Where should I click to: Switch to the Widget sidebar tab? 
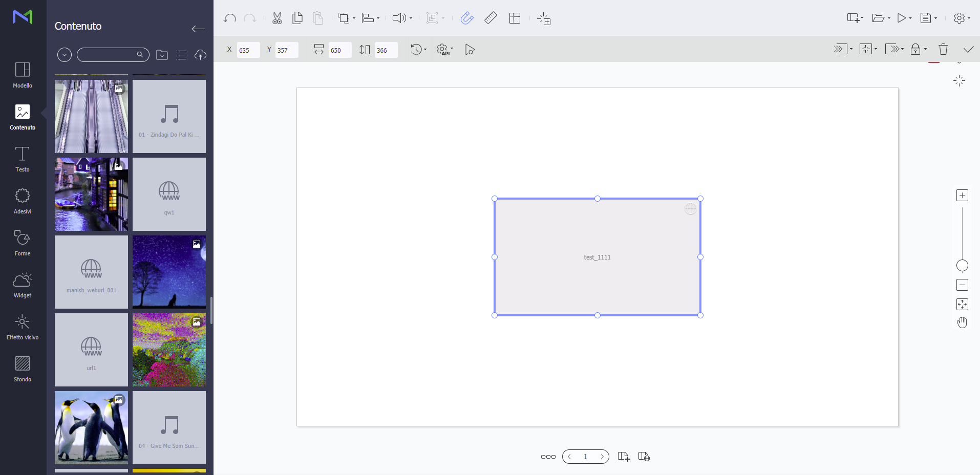click(23, 285)
